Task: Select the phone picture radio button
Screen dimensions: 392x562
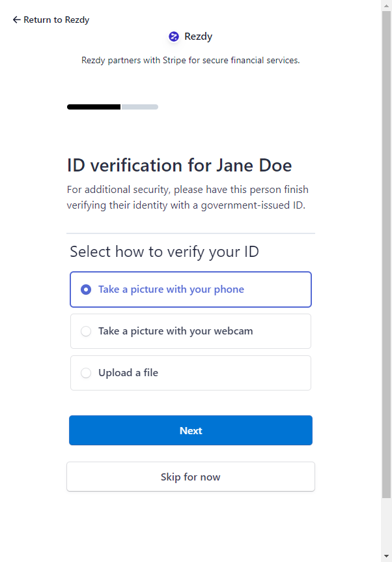Action: click(86, 289)
